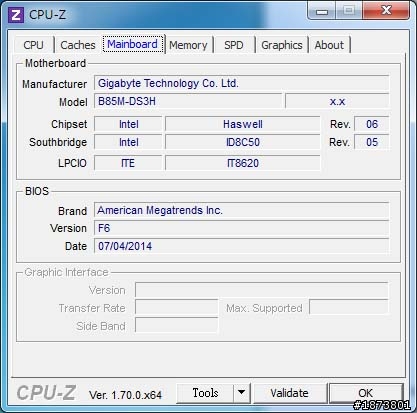Click the LPCIO vendor ITE field
This screenshot has height=413, width=417.
pos(128,163)
